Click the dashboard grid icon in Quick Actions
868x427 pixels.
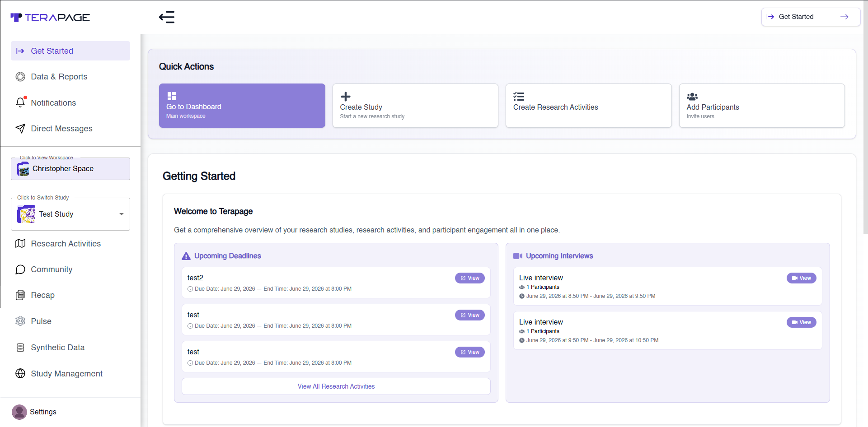pos(172,96)
